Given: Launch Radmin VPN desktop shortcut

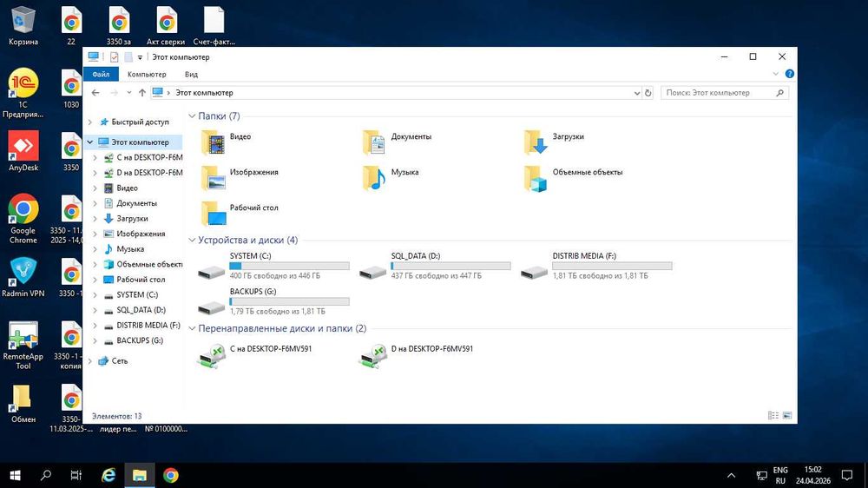Looking at the screenshot, I should click(x=23, y=278).
